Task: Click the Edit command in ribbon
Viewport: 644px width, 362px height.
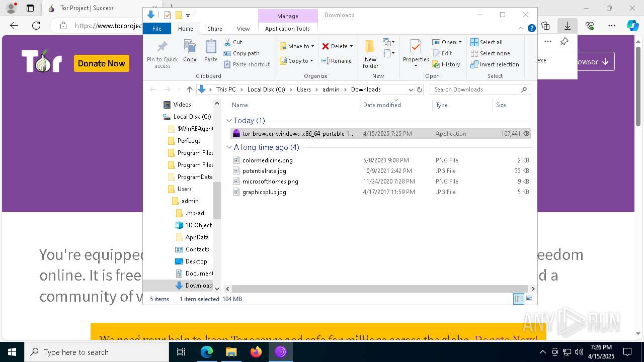Action: pos(442,53)
